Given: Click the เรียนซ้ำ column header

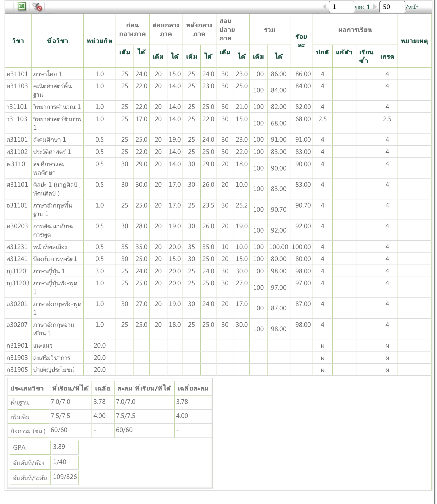Looking at the screenshot, I should pyautogui.click(x=366, y=56).
